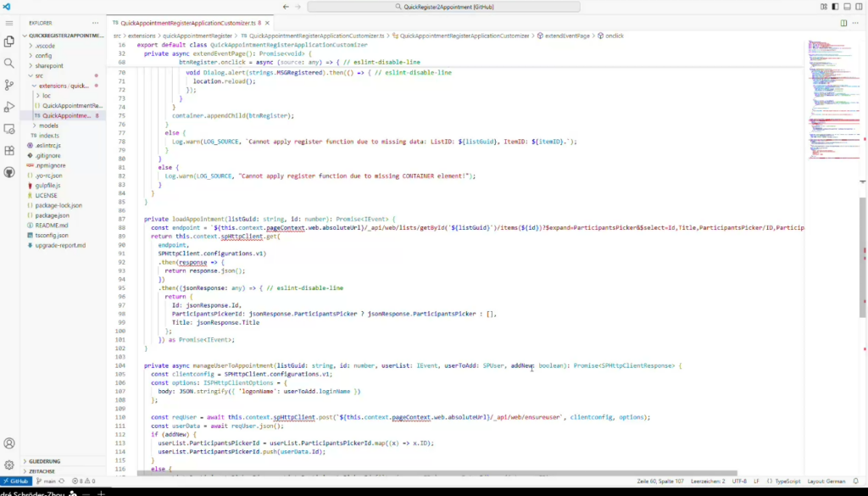
Task: Open the Search view in activity bar
Action: (x=9, y=63)
